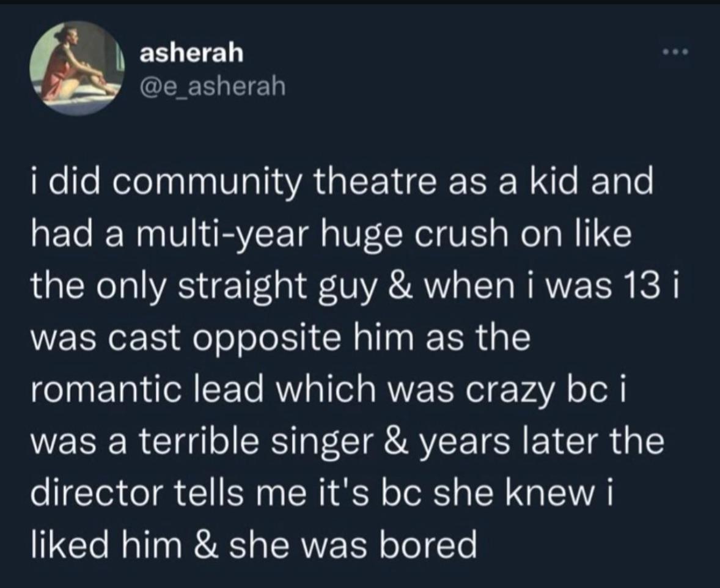Click the line 'was cast opposite him as the'
720x588 pixels.
[x=281, y=339]
